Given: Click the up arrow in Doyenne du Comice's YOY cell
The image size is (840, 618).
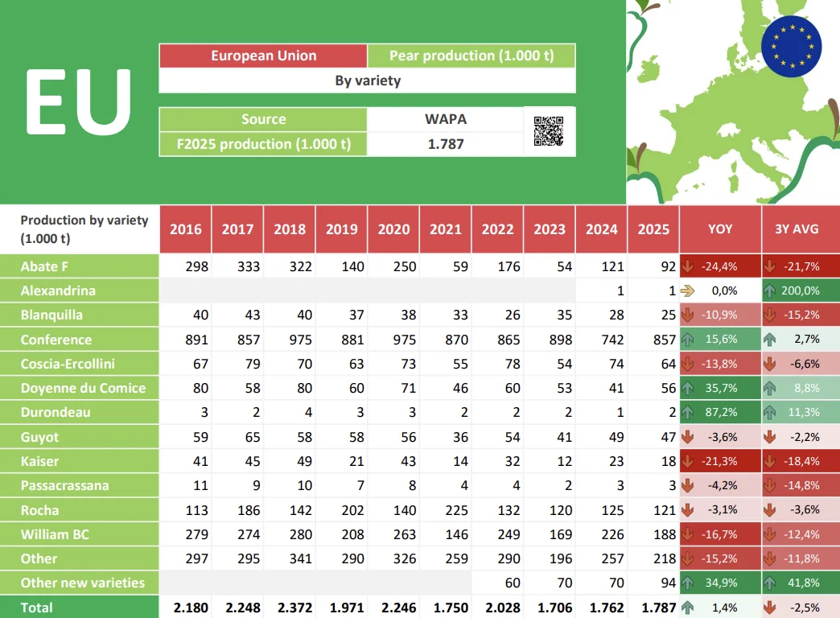Looking at the screenshot, I should (x=689, y=389).
